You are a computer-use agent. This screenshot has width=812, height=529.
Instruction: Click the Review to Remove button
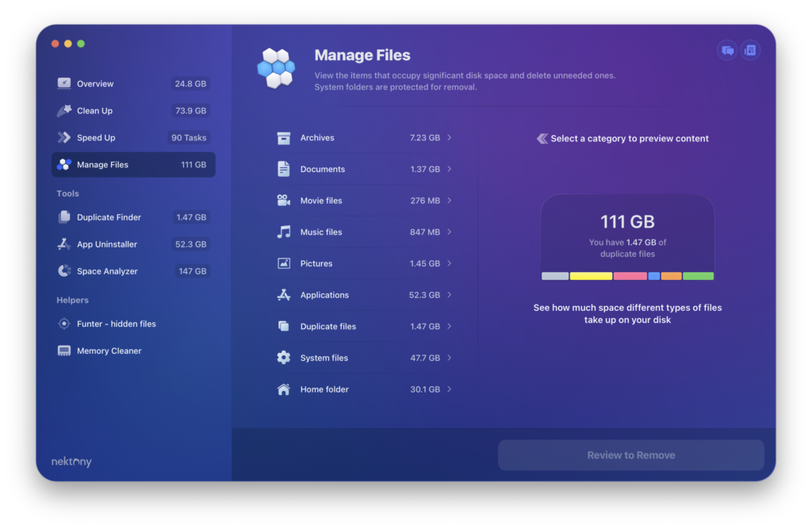630,455
